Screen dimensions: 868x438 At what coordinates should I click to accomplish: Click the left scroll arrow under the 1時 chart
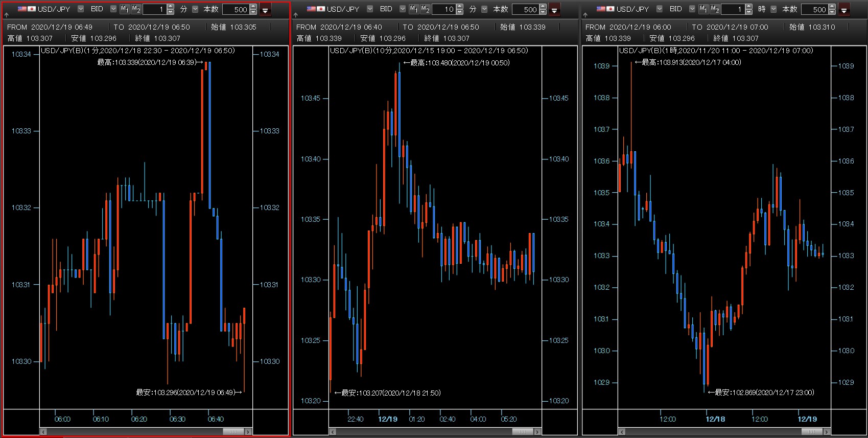pyautogui.click(x=622, y=432)
